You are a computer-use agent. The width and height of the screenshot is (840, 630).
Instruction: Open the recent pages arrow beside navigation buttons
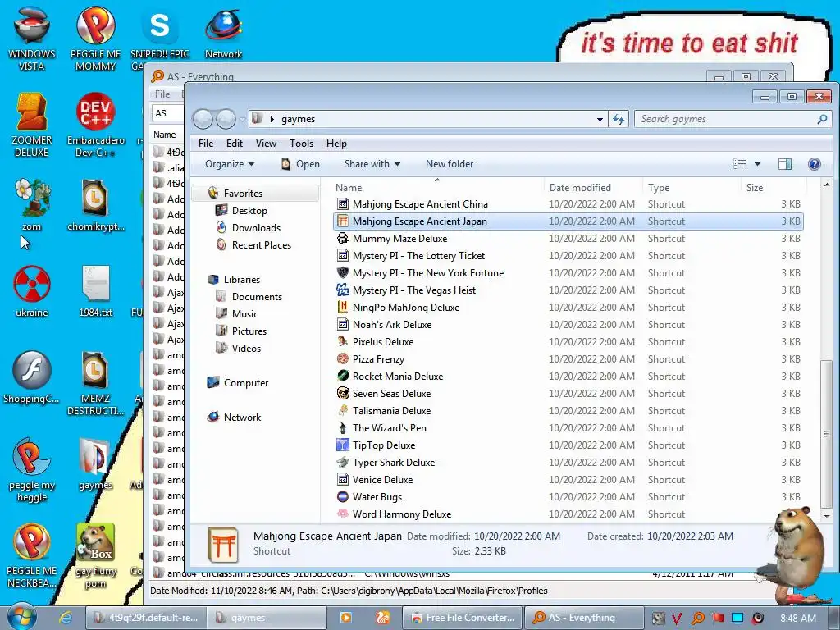242,120
